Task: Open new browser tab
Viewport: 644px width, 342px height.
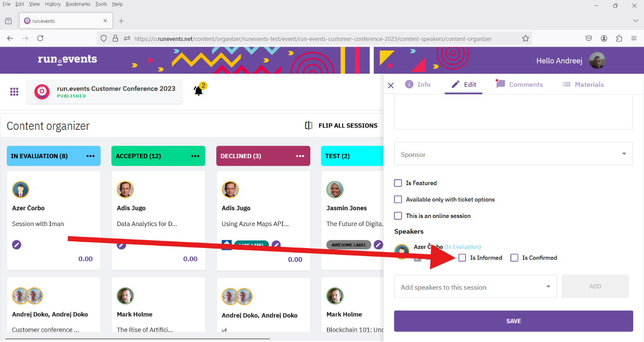Action: coord(121,21)
